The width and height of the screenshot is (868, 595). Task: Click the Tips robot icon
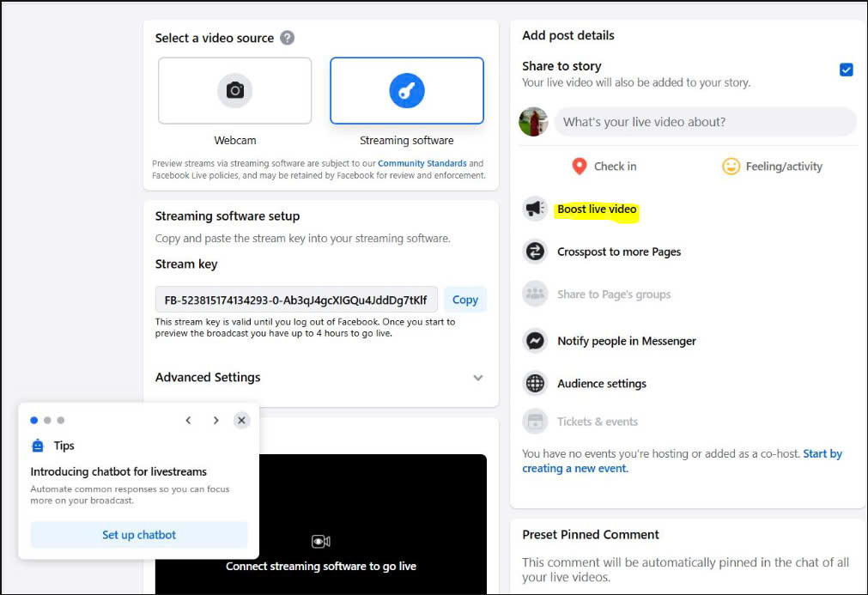(38, 446)
